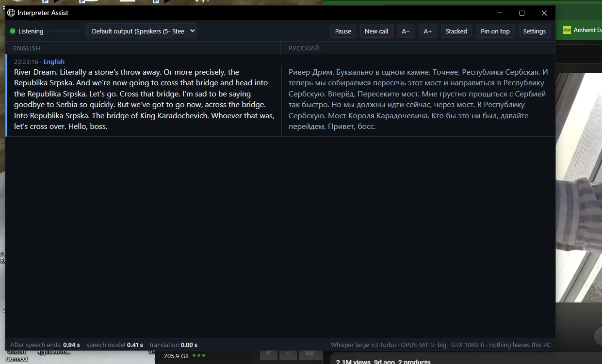Screen dimensions: 602x364
Task: Decrease font size with A− button
Action: tap(406, 31)
